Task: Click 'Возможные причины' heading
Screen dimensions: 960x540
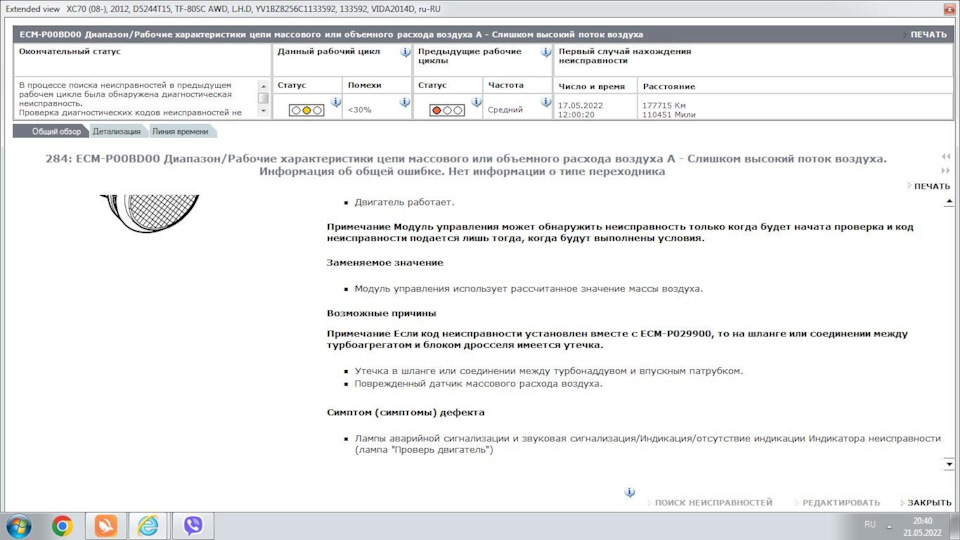Action: pyautogui.click(x=381, y=313)
